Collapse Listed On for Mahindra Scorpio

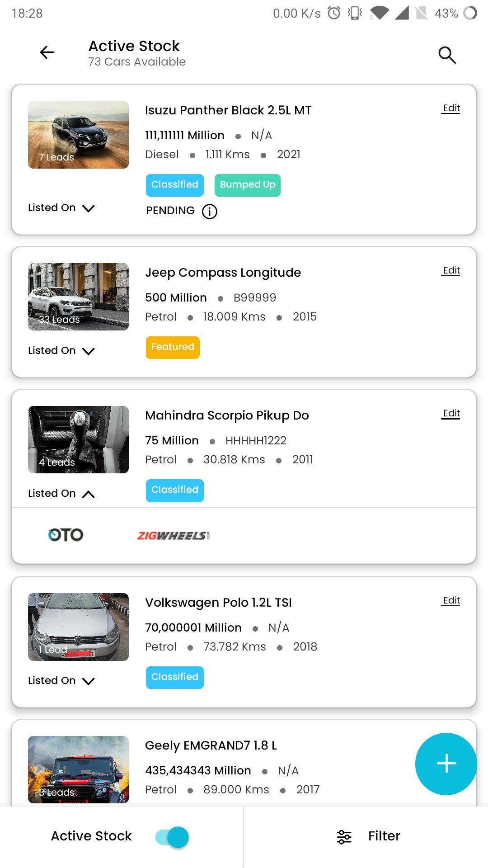point(61,494)
